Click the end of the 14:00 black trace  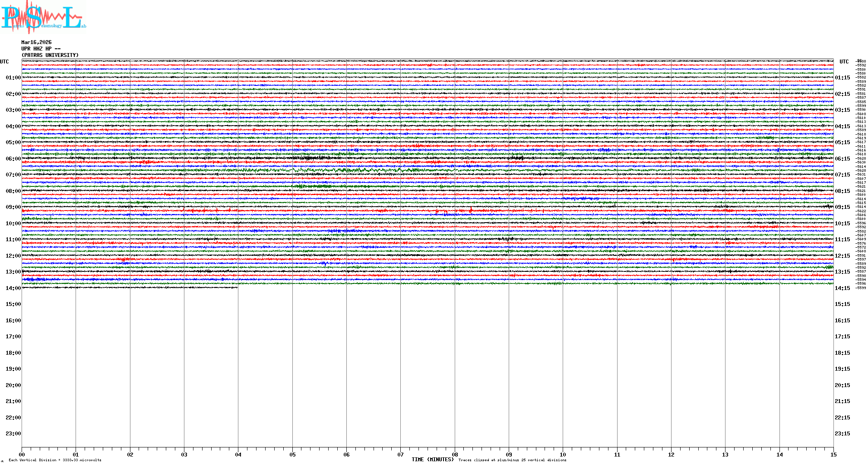click(x=237, y=287)
